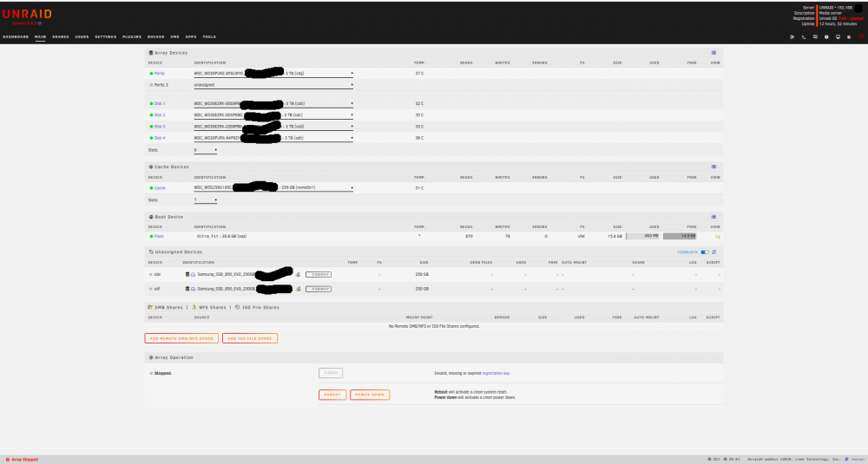Open the Settings tab

click(x=106, y=37)
